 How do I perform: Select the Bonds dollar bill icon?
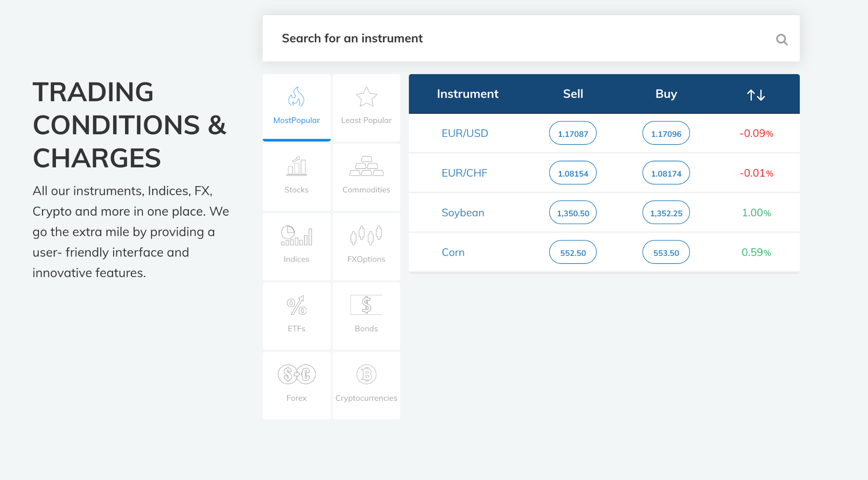(x=366, y=305)
